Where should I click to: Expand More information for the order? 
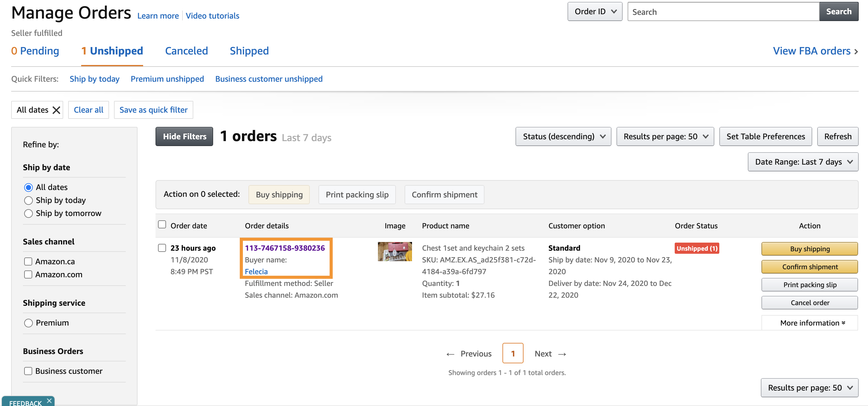click(812, 323)
